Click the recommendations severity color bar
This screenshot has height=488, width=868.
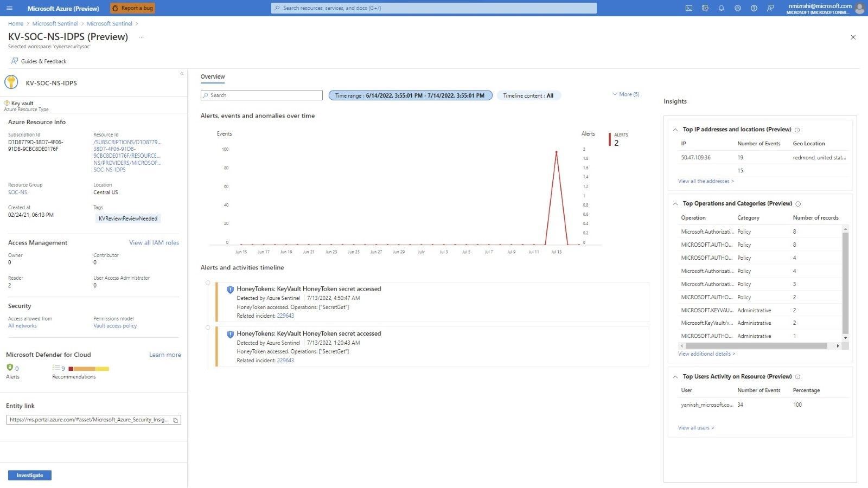pyautogui.click(x=88, y=369)
